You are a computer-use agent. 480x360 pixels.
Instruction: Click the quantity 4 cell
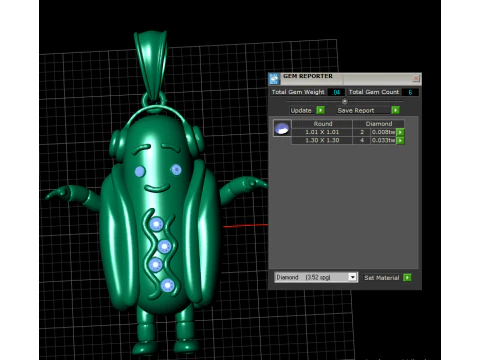tap(362, 140)
